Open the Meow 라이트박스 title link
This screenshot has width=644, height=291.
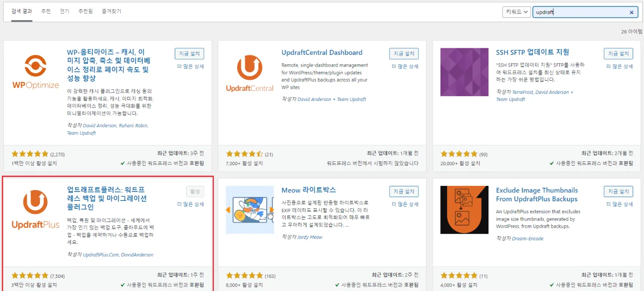click(x=309, y=190)
